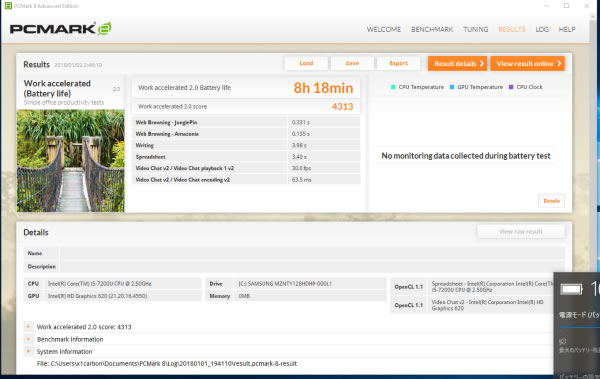Select the RESULTS tab

(512, 29)
